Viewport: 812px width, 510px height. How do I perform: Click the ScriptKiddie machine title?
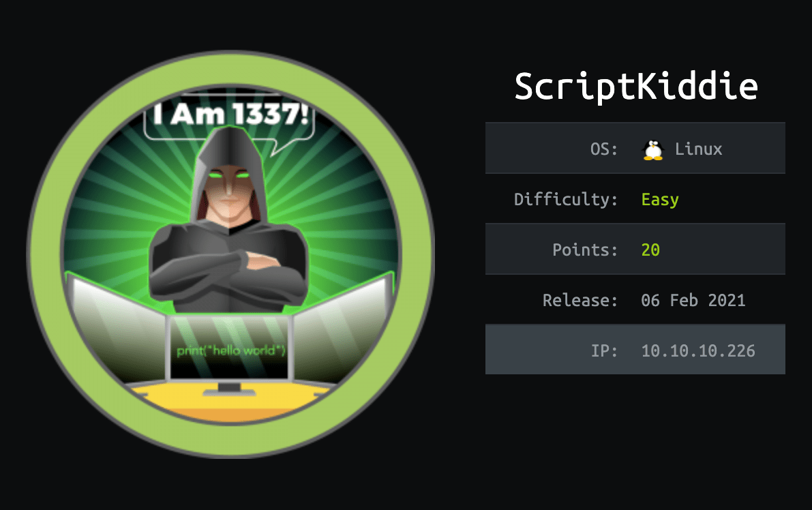point(636,87)
